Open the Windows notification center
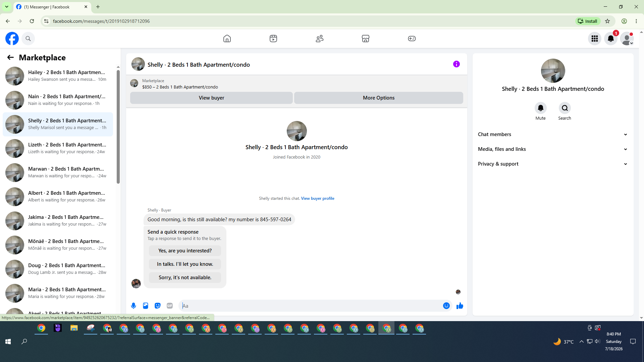644x362 pixels. click(633, 342)
